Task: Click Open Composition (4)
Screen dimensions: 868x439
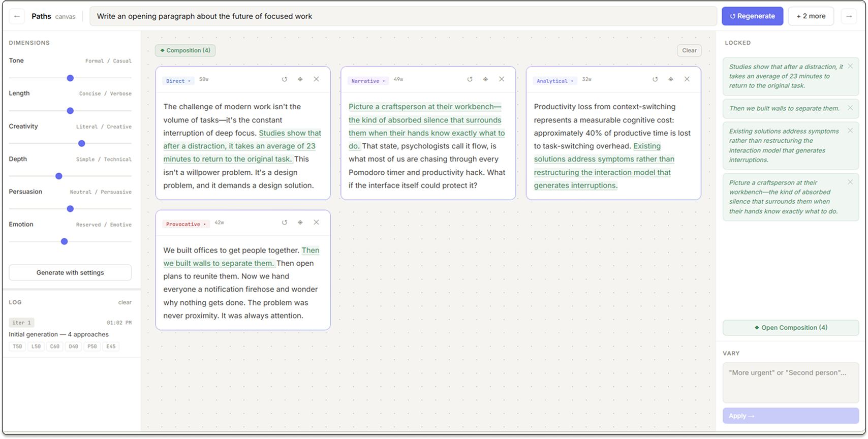Action: pos(791,328)
